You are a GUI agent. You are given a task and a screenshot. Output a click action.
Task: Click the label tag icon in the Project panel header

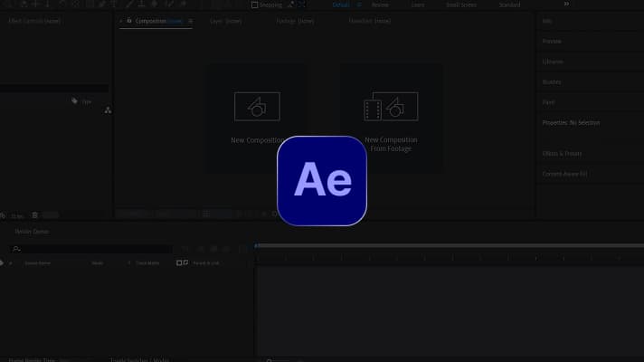tap(75, 101)
